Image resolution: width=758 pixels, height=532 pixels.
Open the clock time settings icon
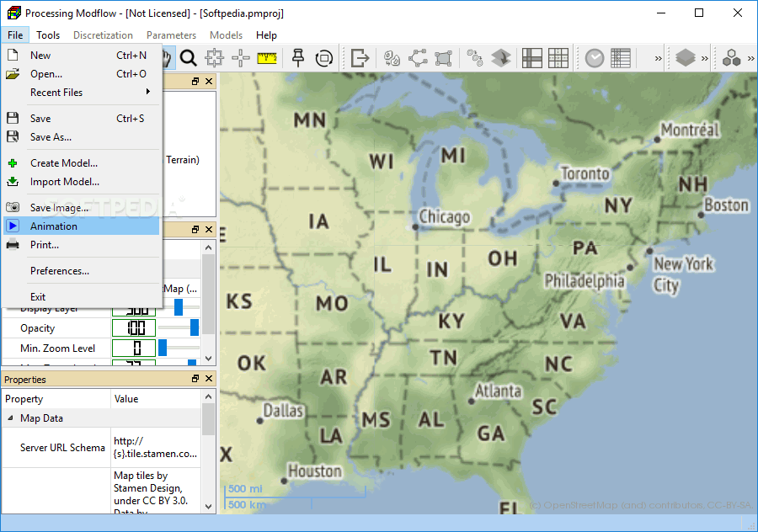click(x=594, y=58)
